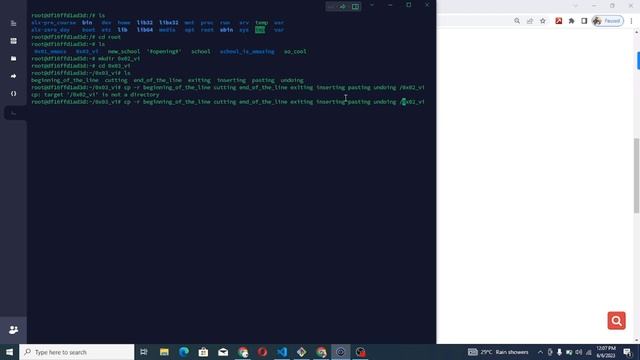
Task: Switch to the active Termius taskbar icon
Action: [340, 352]
